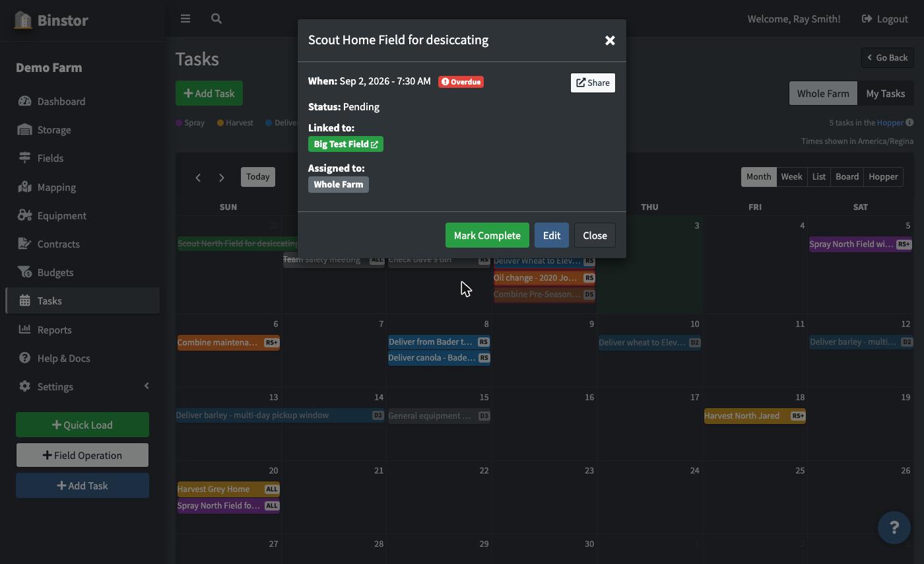Open Deliver wheat to Elev task on Sep 10
924x564 pixels.
pos(649,342)
